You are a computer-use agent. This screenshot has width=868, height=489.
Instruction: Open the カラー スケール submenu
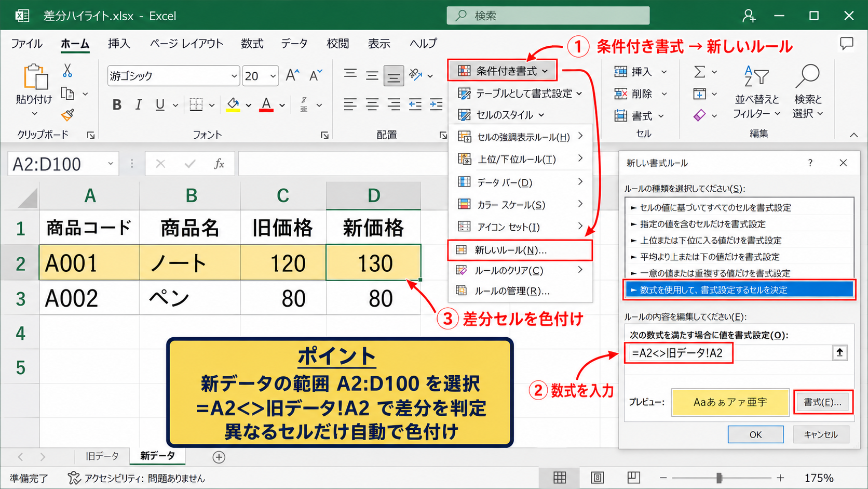520,205
